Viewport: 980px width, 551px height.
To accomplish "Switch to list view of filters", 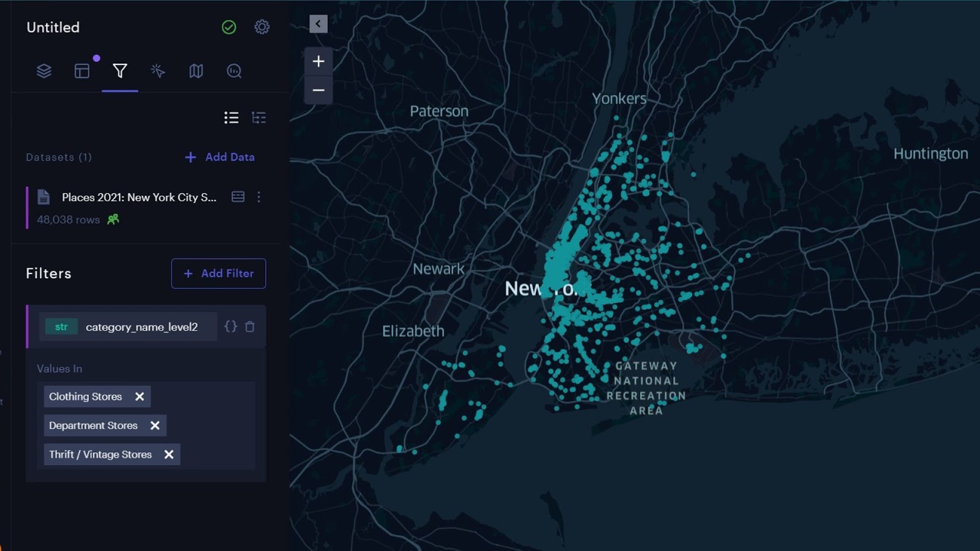I will click(232, 118).
